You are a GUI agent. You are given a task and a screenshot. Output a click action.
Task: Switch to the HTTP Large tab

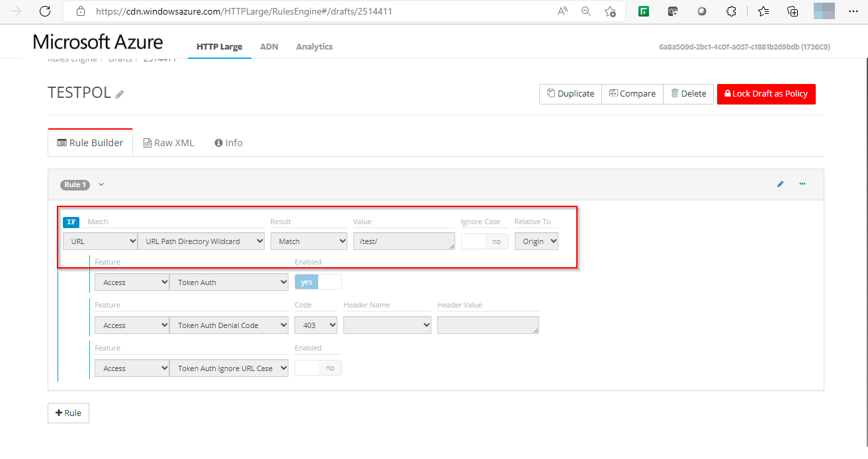[x=220, y=47]
